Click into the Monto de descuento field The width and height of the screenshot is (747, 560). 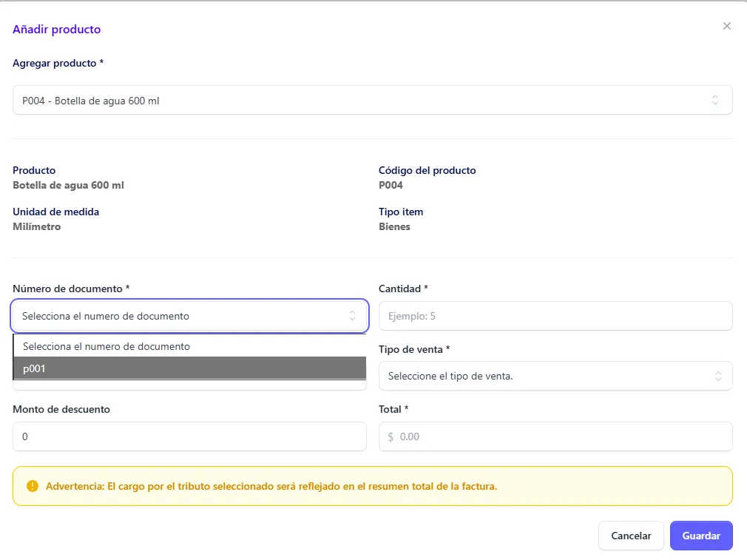pos(189,436)
